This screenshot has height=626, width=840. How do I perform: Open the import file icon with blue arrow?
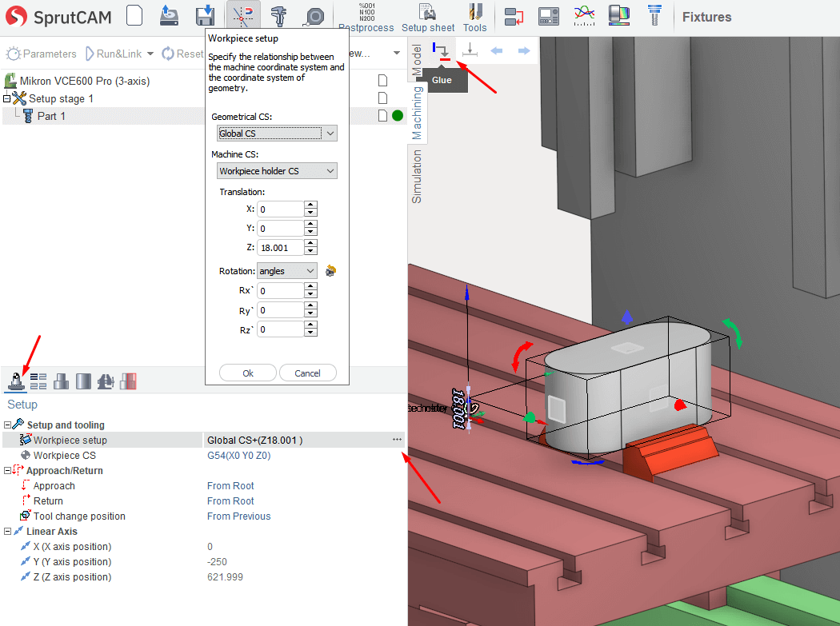pos(170,15)
